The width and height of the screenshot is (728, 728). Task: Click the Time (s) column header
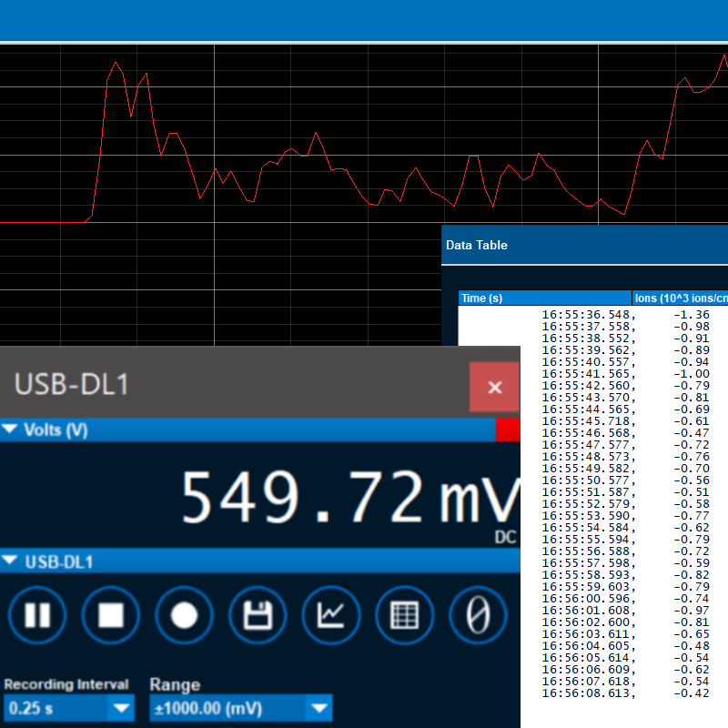pyautogui.click(x=544, y=298)
